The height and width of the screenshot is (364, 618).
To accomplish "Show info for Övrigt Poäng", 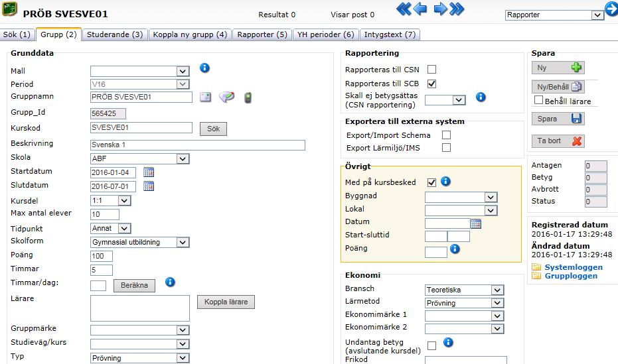I will pos(455,249).
